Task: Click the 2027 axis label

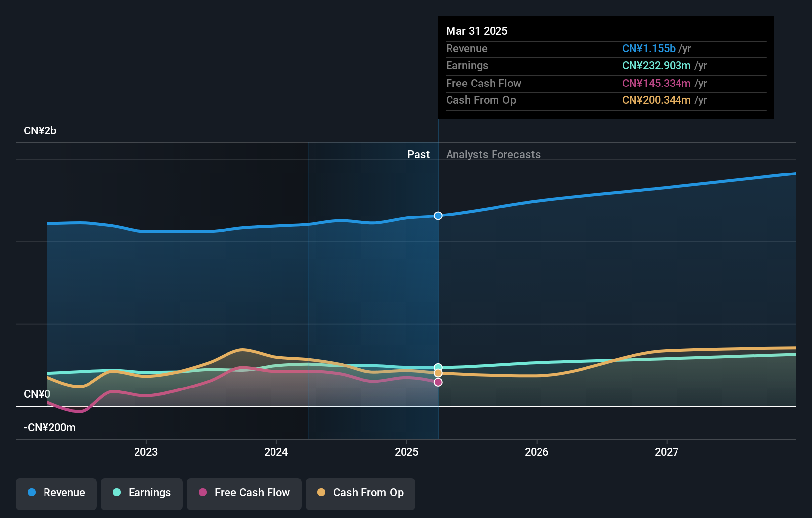Action: click(x=667, y=452)
